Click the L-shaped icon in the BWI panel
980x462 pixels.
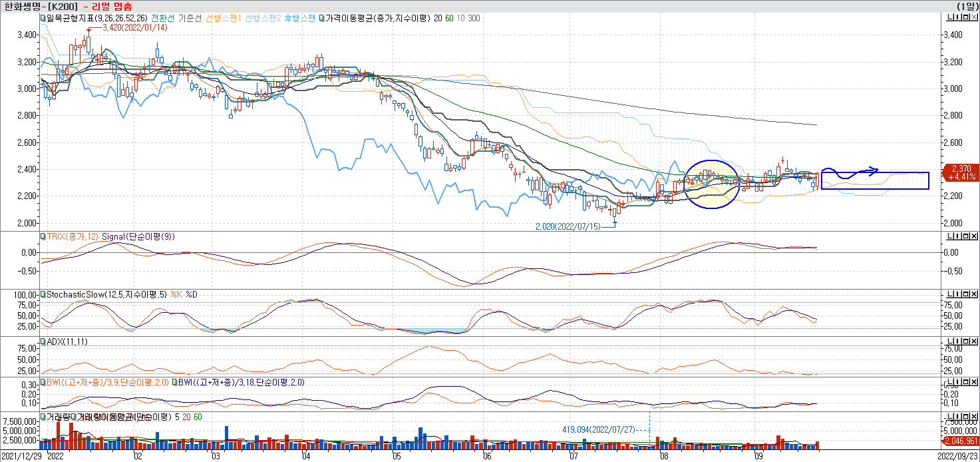click(x=950, y=383)
